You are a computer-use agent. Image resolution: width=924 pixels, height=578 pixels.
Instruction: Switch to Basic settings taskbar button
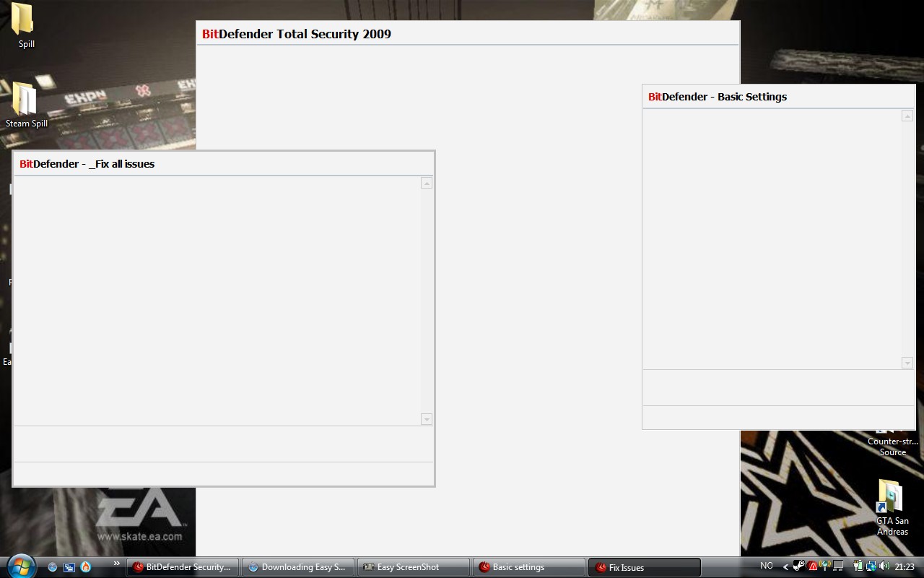click(528, 567)
